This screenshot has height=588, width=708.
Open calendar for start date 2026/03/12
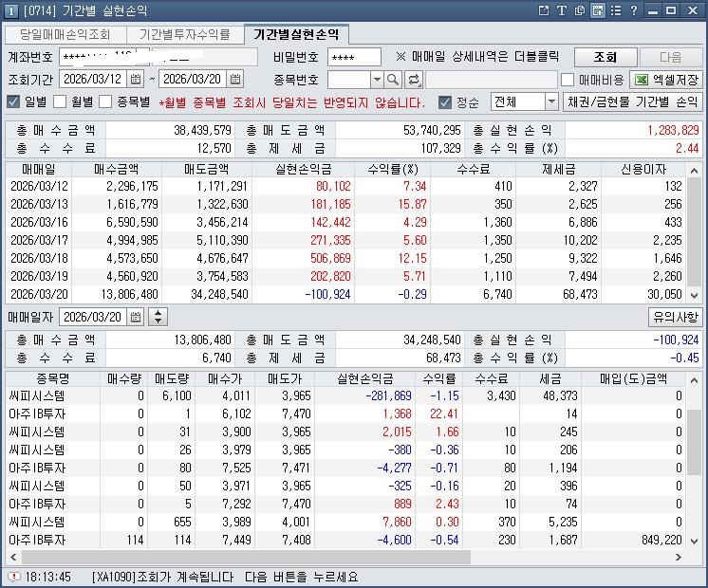click(136, 80)
